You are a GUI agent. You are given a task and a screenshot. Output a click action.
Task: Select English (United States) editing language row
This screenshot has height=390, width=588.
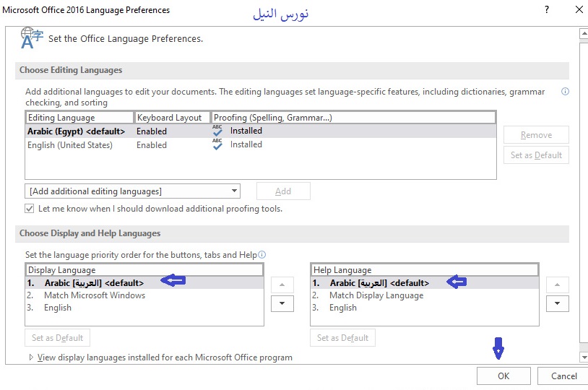[x=70, y=145]
